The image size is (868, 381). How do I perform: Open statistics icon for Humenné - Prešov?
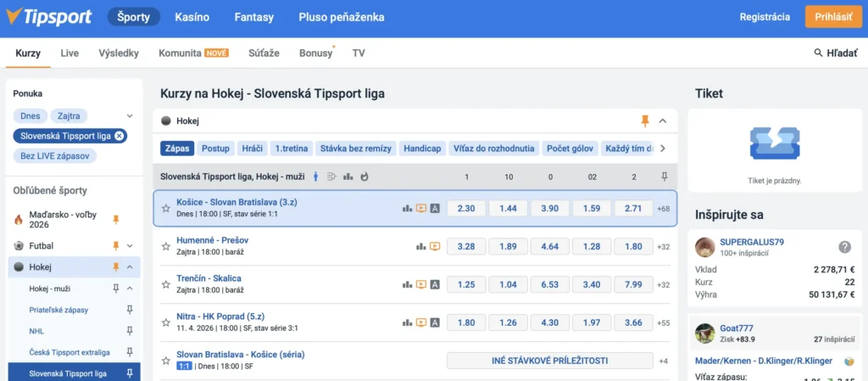421,246
